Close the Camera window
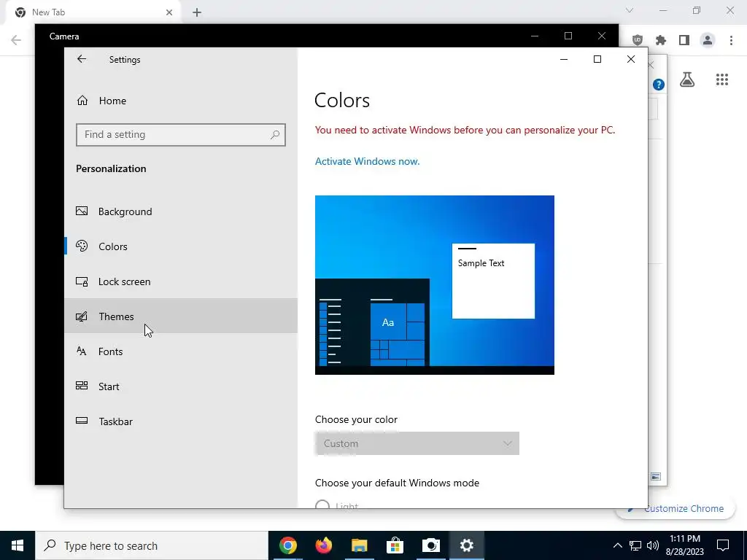 (x=602, y=36)
